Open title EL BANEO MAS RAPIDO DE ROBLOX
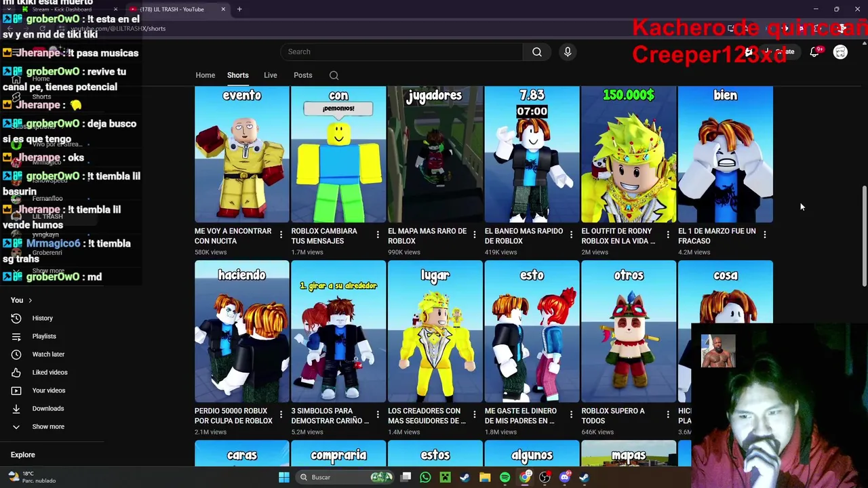The image size is (868, 488). click(x=524, y=236)
